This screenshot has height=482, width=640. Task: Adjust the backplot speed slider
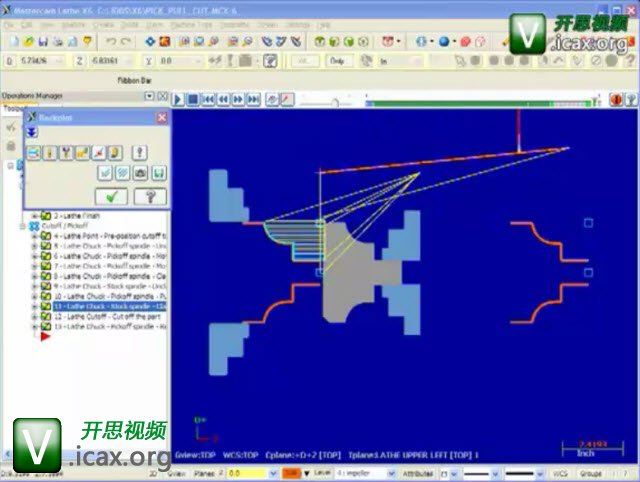[x=335, y=102]
